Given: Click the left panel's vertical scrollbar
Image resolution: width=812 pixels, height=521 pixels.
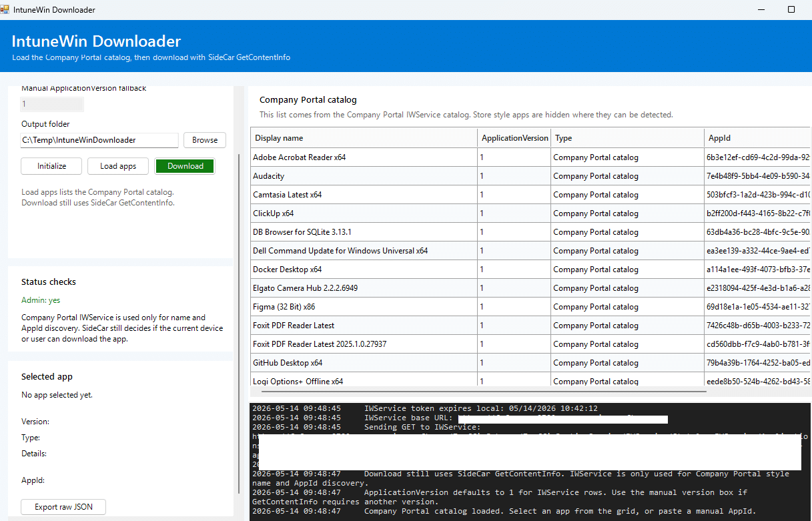Looking at the screenshot, I should (x=239, y=324).
